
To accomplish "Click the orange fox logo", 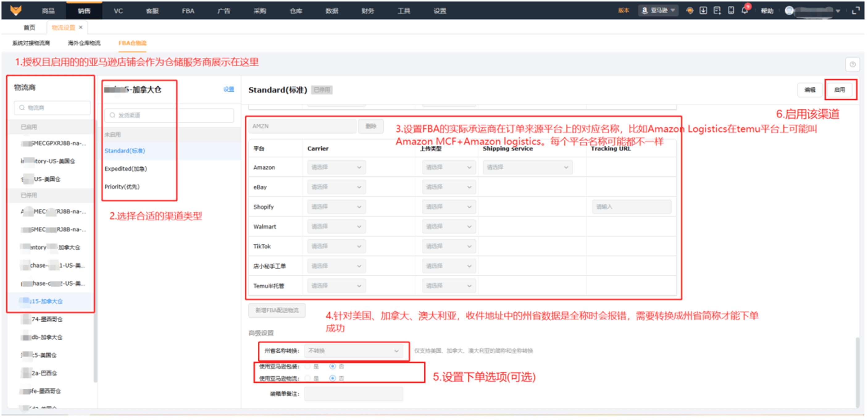I will pos(16,10).
